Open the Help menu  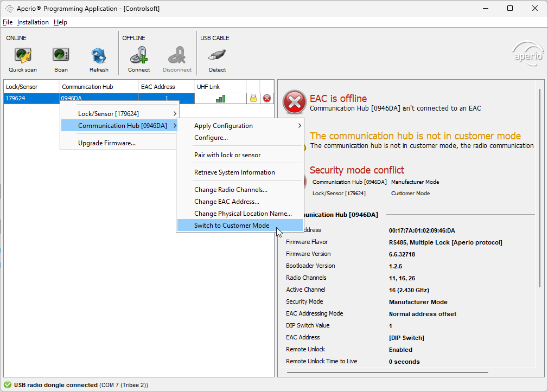click(x=60, y=22)
